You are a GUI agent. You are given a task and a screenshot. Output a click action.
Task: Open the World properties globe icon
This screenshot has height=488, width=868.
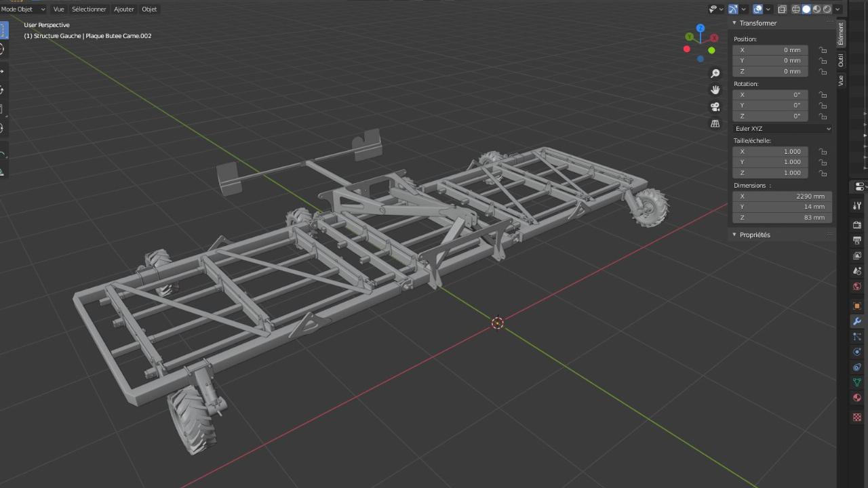point(857,287)
